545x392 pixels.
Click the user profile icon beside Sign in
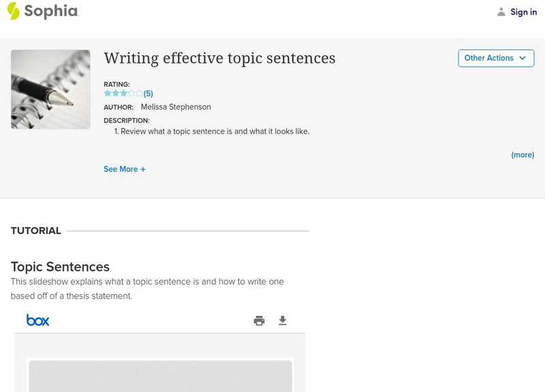[x=501, y=12]
